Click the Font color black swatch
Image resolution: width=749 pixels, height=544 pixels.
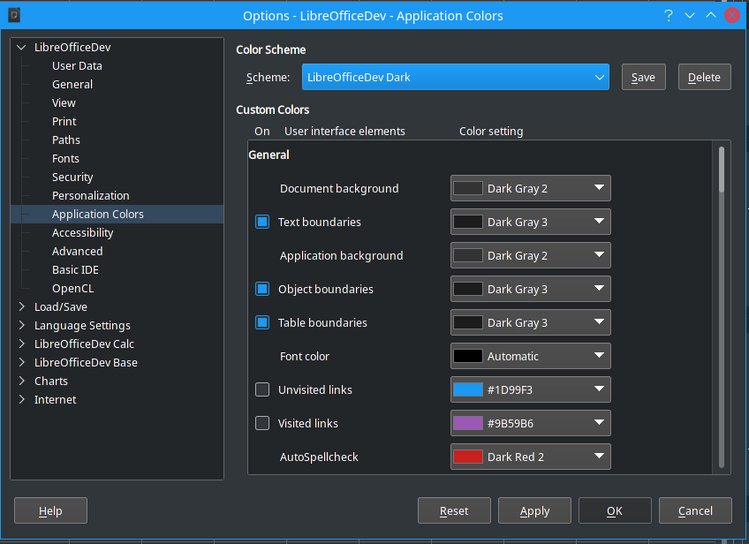[x=468, y=356]
